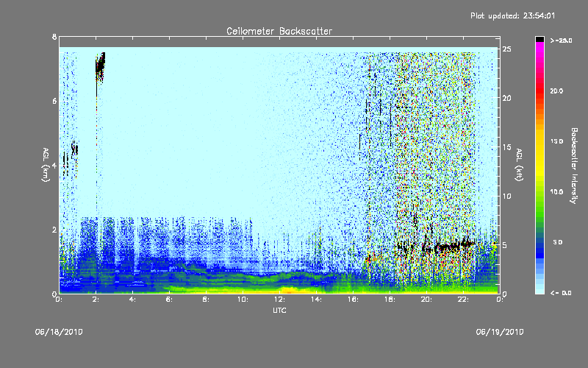
Task: Click the 25 kft tick label on right axis
Action: [x=506, y=49]
